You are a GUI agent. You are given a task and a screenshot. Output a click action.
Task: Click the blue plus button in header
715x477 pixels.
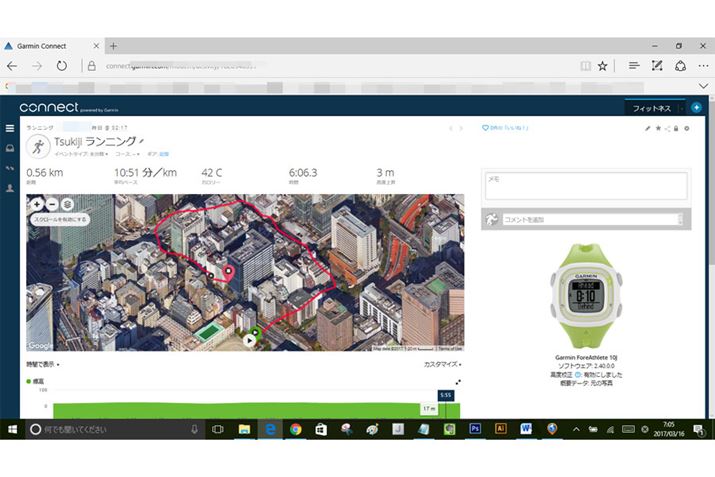coord(696,107)
